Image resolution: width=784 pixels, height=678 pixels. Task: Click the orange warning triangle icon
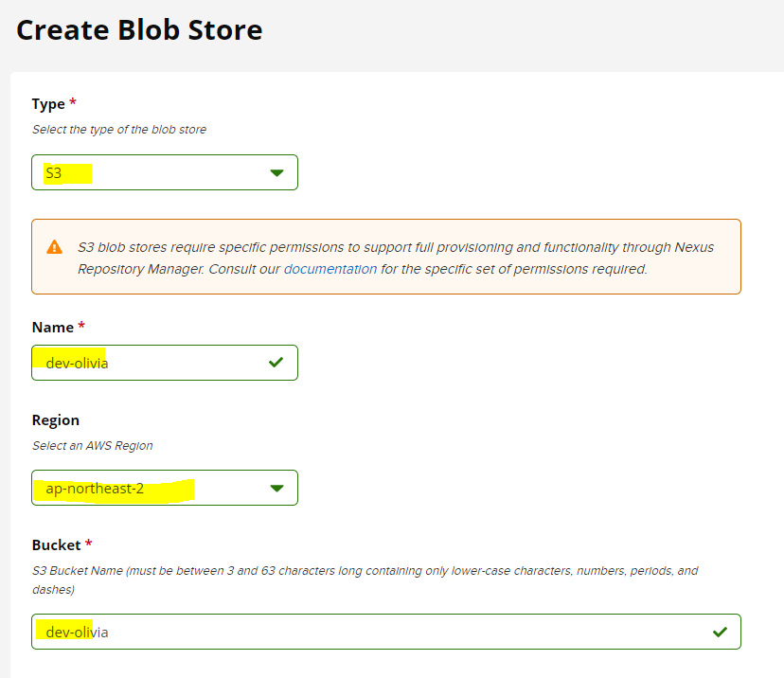coord(55,247)
